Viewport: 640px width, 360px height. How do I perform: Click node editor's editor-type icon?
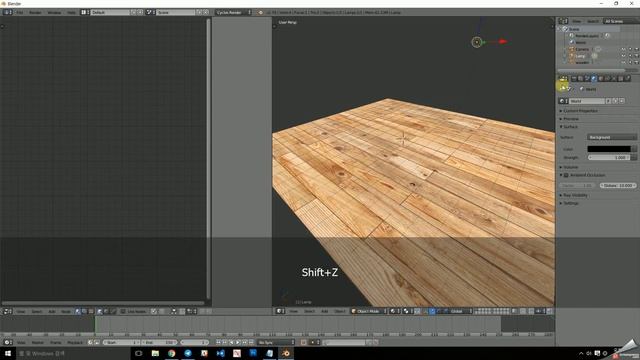click(x=7, y=311)
